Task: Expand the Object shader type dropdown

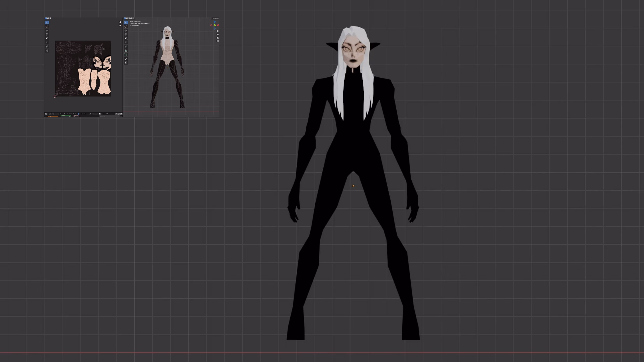Action: click(54, 114)
